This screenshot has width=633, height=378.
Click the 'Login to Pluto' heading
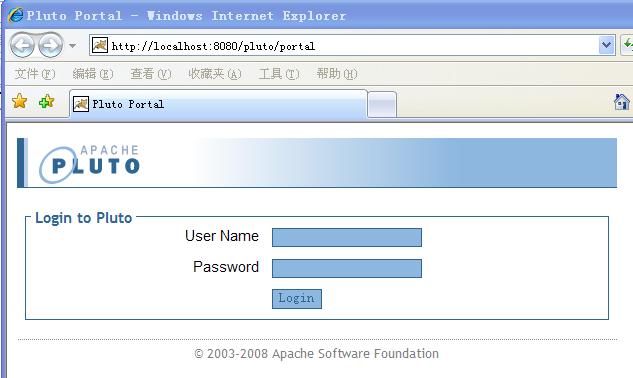[x=84, y=218]
